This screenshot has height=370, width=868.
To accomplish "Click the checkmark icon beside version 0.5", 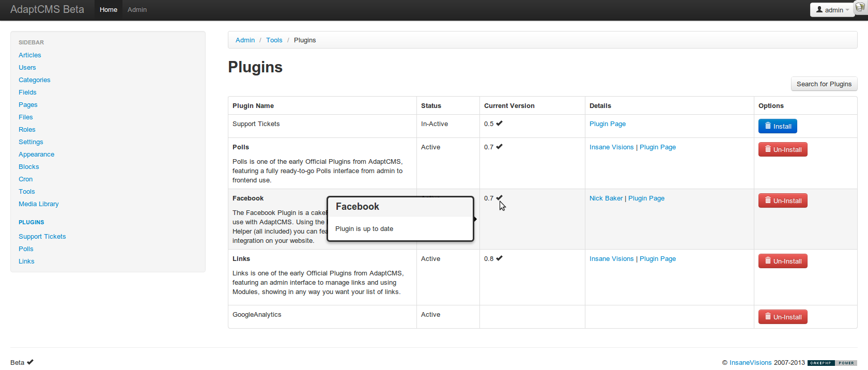I will pyautogui.click(x=499, y=124).
